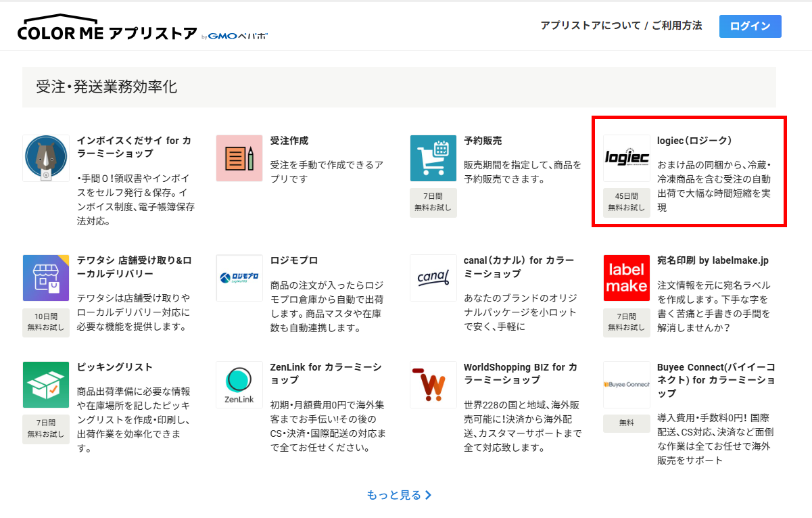Click インボイスくだサイ description starting ・手間０！領収書

pyautogui.click(x=136, y=199)
